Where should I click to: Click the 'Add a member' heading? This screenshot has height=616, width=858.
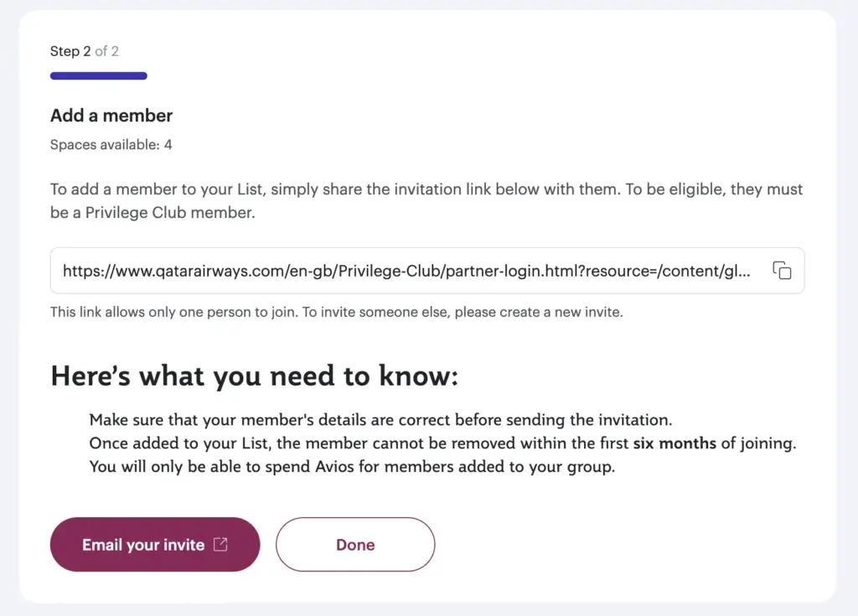point(111,116)
